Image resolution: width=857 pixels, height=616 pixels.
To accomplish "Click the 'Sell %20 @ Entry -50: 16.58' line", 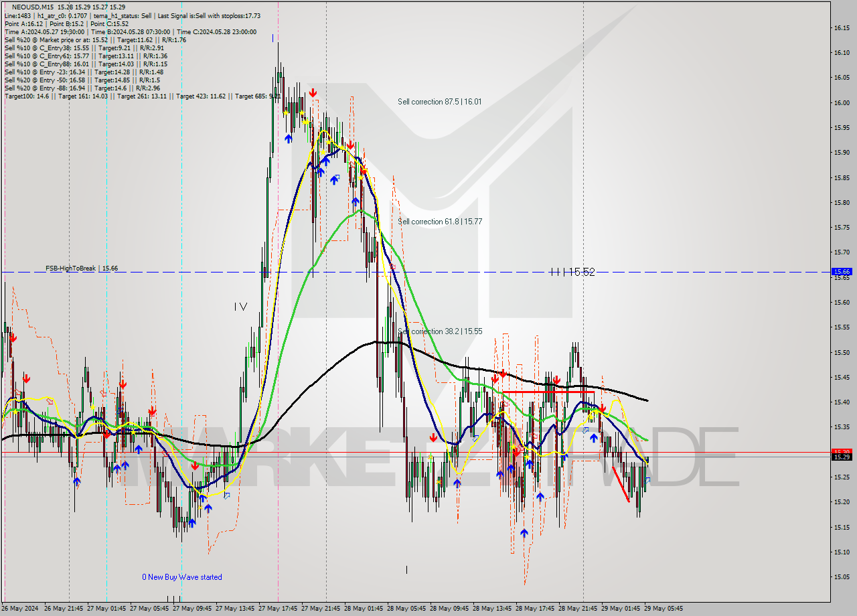I will [x=82, y=80].
